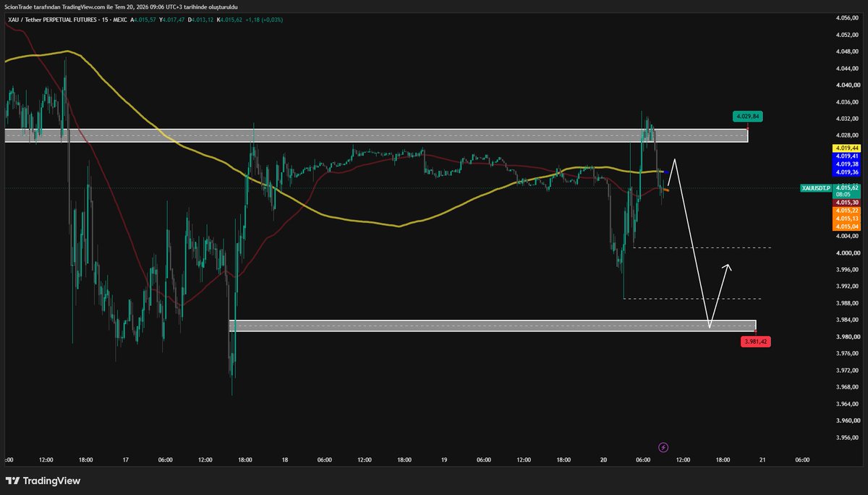Click 3.992,00 on the price axis
This screenshot has width=868, height=495.
(x=846, y=286)
